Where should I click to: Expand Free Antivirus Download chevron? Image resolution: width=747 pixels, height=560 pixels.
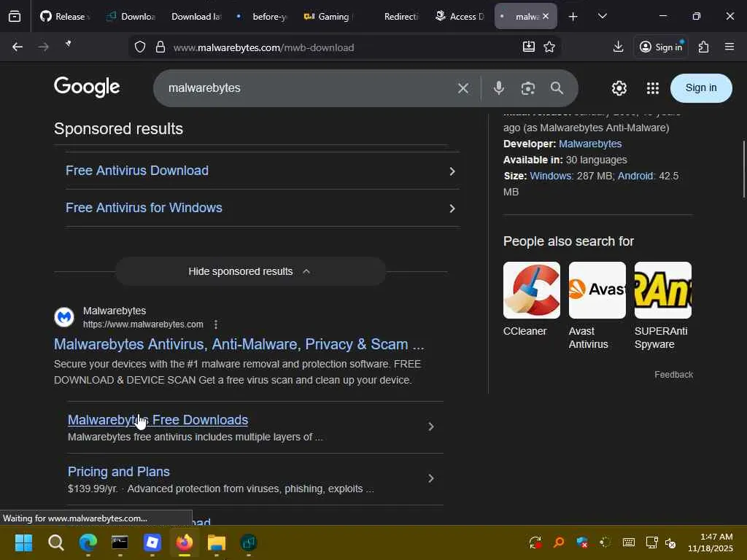pyautogui.click(x=452, y=171)
